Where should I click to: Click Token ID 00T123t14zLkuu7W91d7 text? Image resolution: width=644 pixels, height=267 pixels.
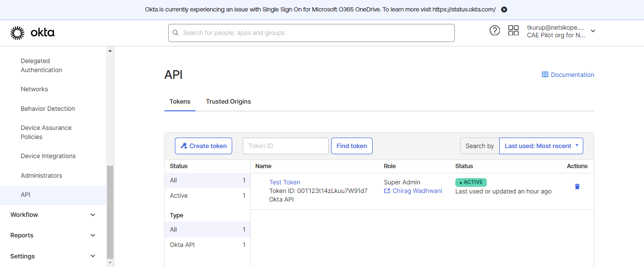coord(319,191)
